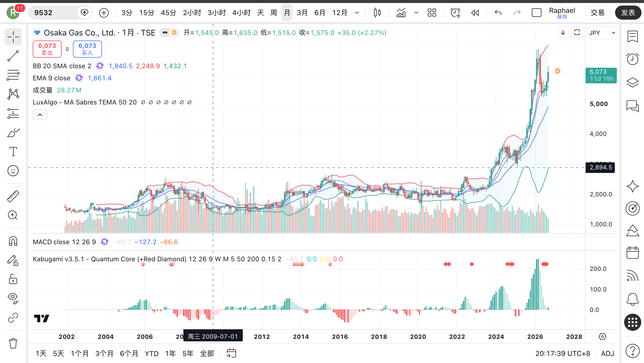
Task: Create a new alert
Action: (x=455, y=13)
